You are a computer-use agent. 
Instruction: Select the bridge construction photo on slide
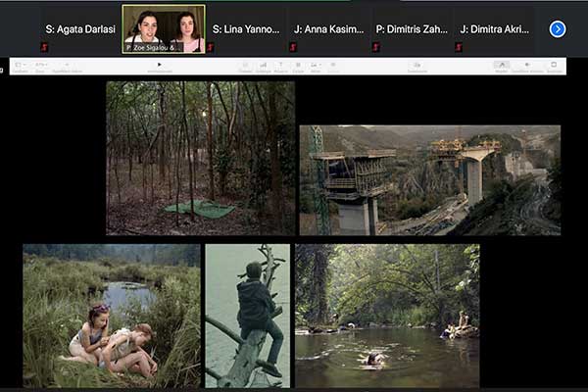(429, 179)
